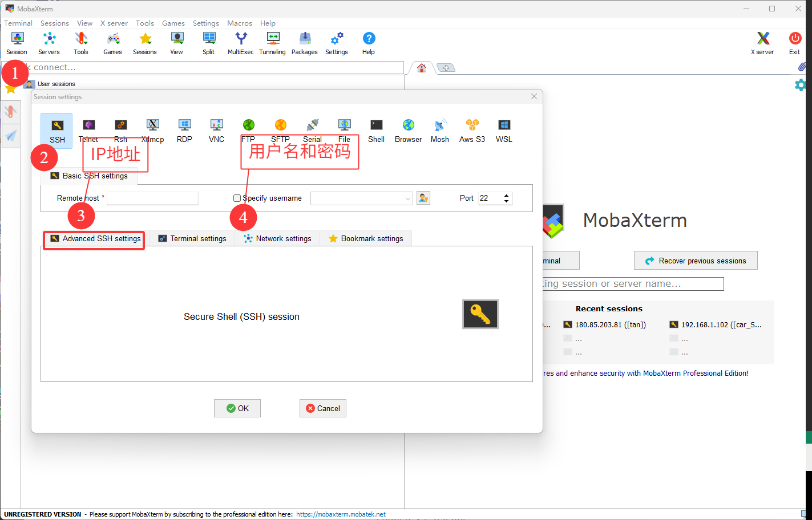Select the Telnet session type
This screenshot has width=812, height=520.
[x=88, y=131]
